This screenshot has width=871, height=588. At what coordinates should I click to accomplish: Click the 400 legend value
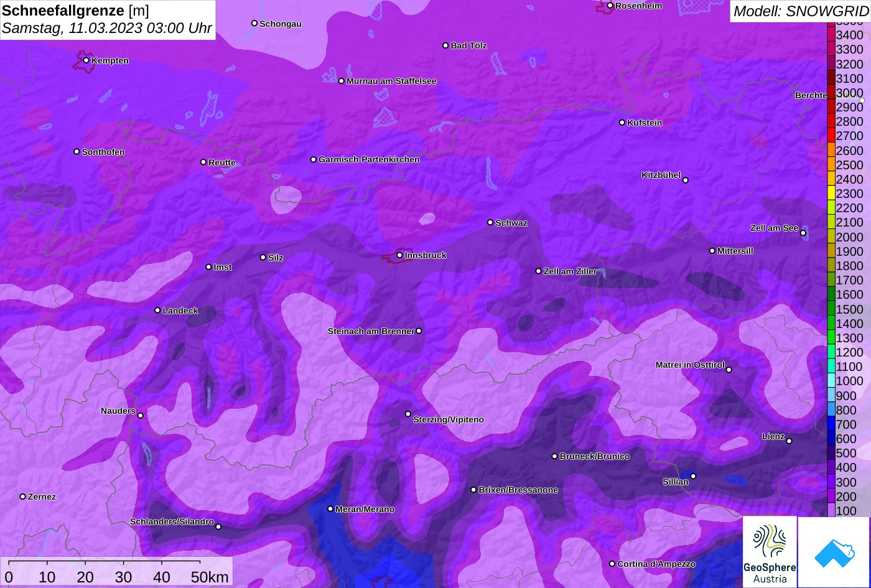click(x=846, y=467)
